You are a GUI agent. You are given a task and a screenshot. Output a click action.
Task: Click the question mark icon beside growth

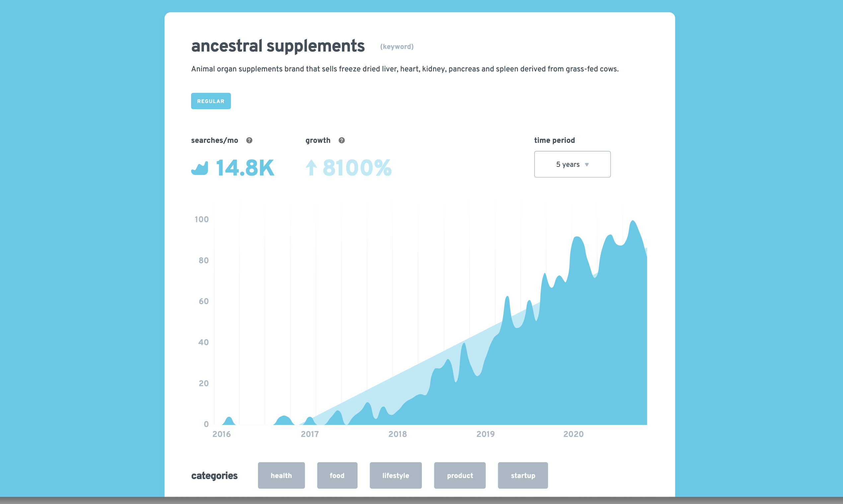coord(341,140)
